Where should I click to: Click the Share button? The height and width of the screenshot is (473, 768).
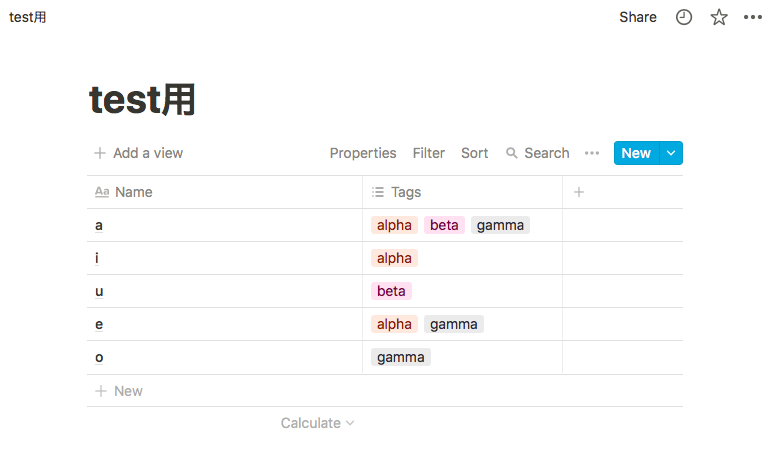coord(638,17)
